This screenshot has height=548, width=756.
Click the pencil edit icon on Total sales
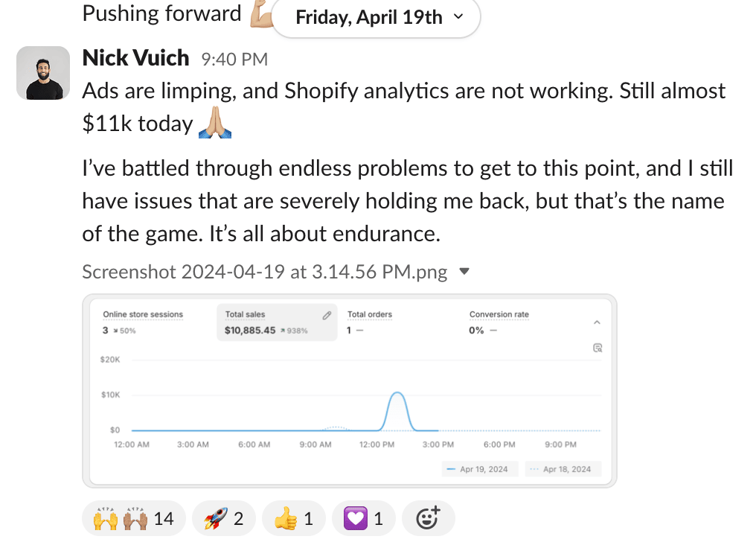point(326,316)
